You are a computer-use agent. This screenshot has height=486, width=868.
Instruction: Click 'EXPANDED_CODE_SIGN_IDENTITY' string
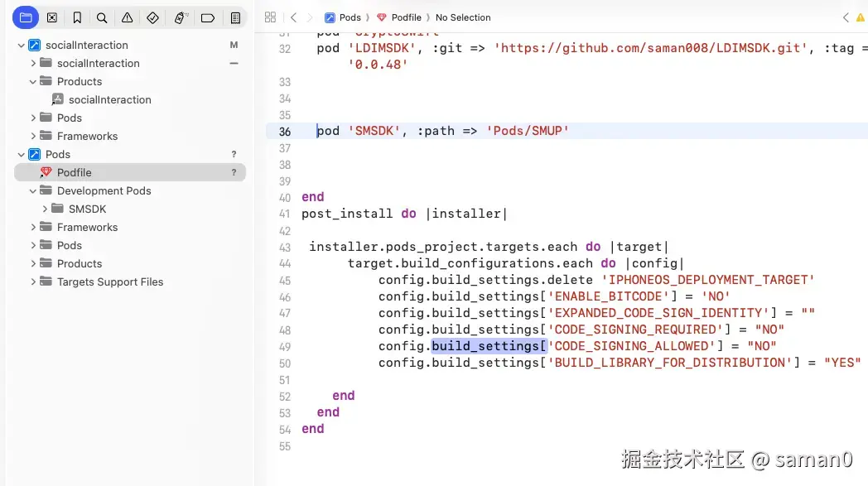click(658, 313)
